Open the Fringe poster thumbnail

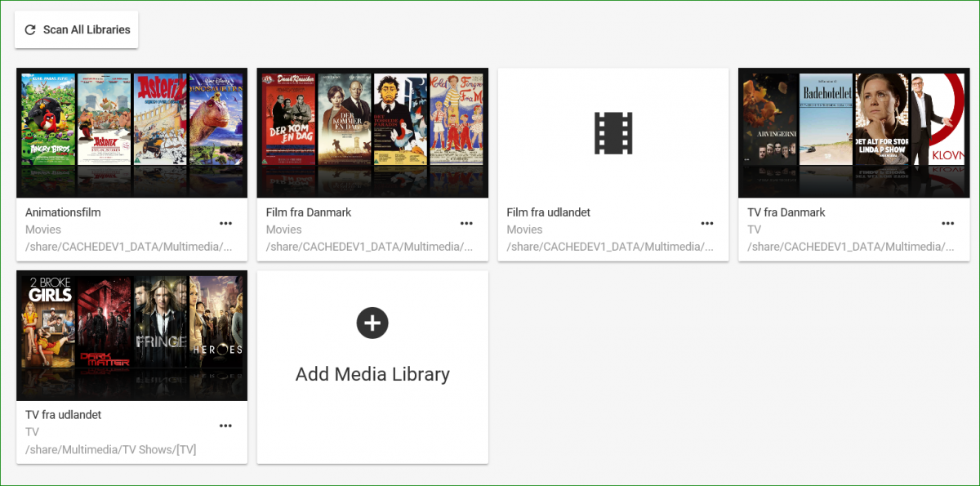[160, 323]
